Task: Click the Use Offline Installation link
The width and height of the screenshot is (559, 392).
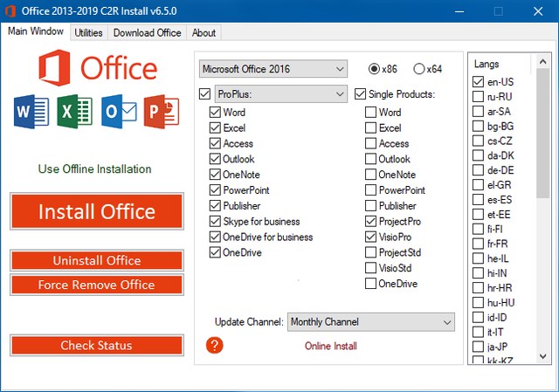Action: tap(95, 168)
